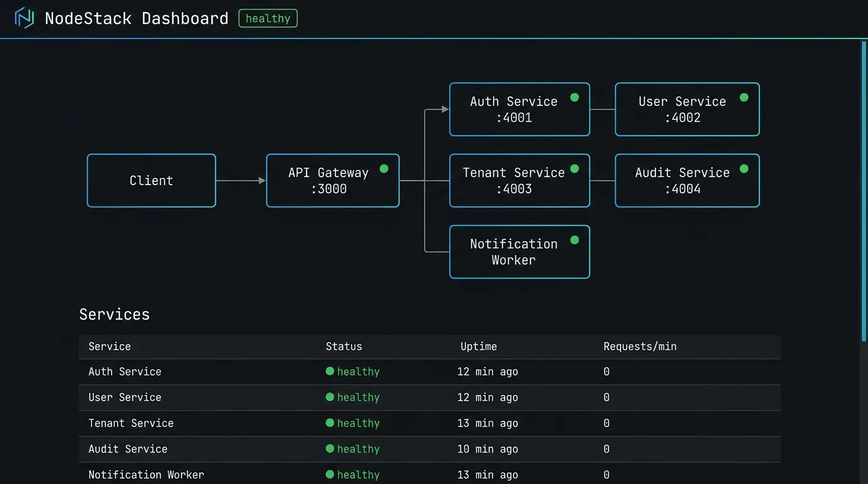This screenshot has height=484, width=868.
Task: Click the Services section heading
Action: (115, 314)
